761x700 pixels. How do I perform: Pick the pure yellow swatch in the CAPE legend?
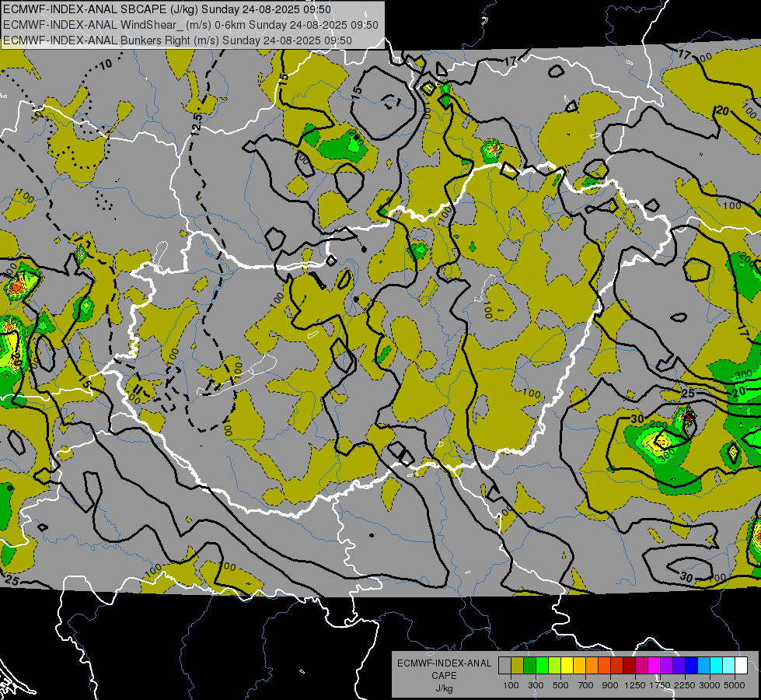point(567,666)
